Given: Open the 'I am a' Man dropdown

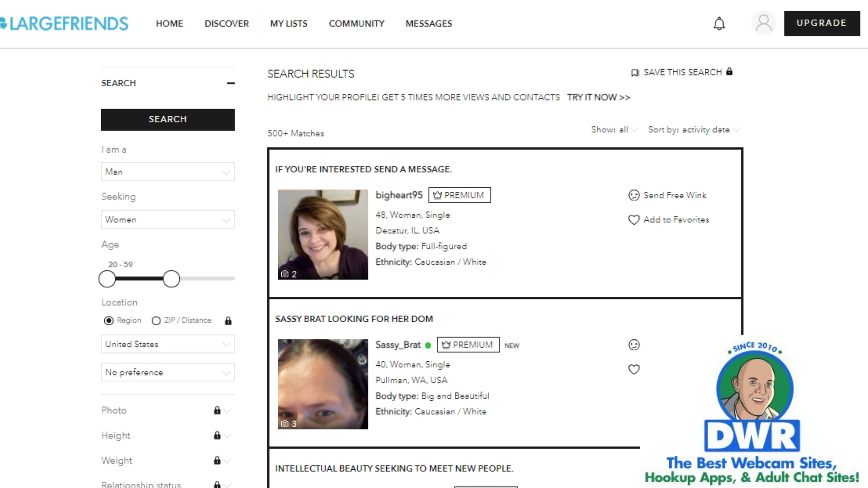Looking at the screenshot, I should pyautogui.click(x=168, y=172).
